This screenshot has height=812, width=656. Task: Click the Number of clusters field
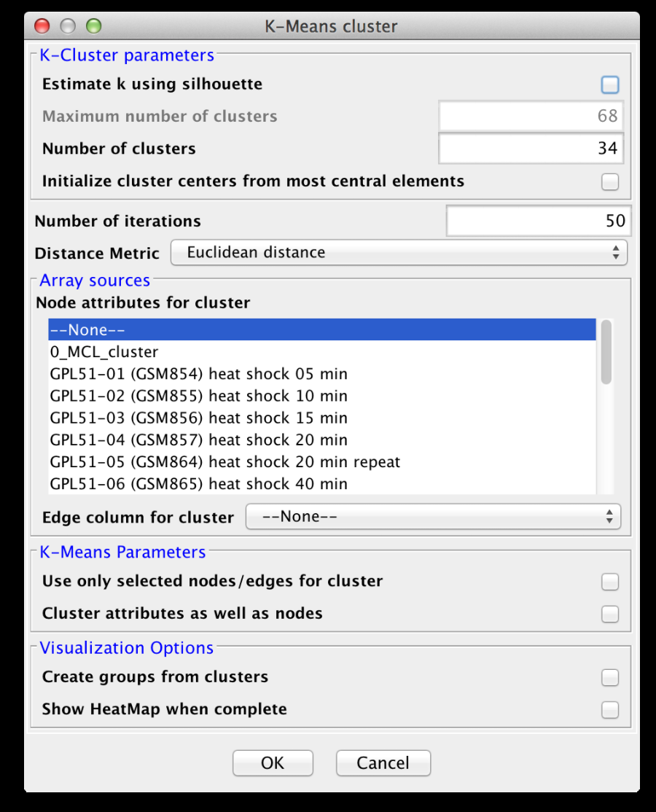click(531, 149)
